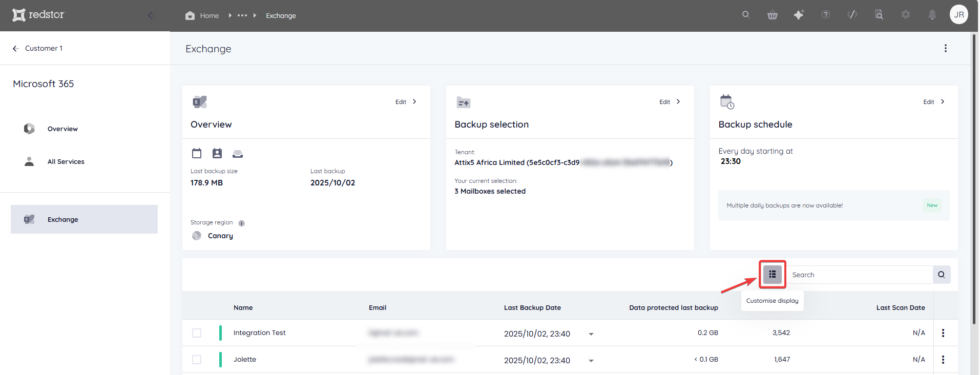This screenshot has width=980, height=375.
Task: Expand the breadcrumb ellipsis
Action: (242, 15)
